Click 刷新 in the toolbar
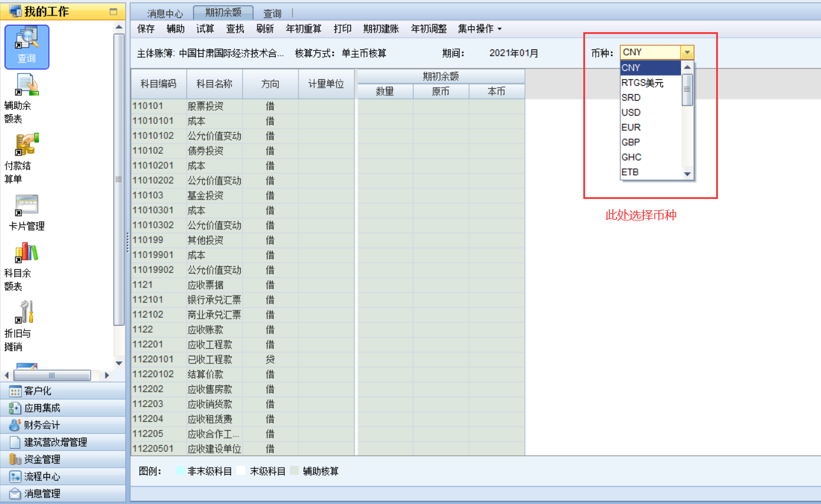The width and height of the screenshot is (821, 504). [265, 29]
